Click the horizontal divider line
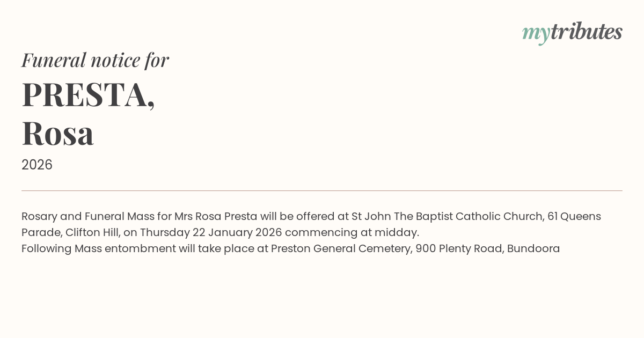Image resolution: width=644 pixels, height=338 pixels. coord(322,190)
